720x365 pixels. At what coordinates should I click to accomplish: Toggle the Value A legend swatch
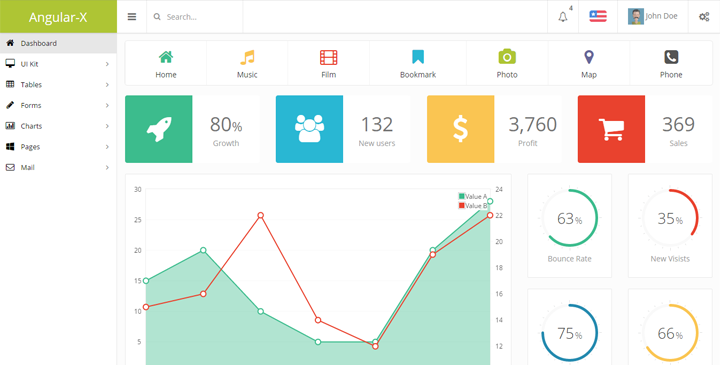(461, 197)
